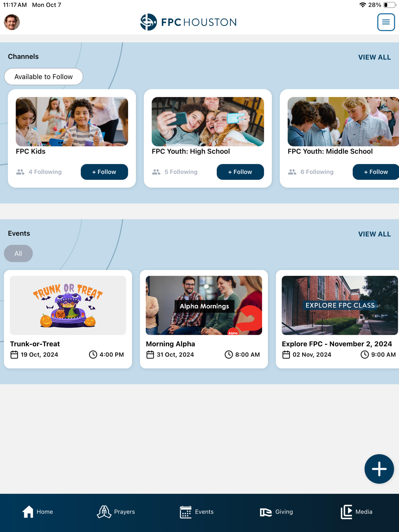This screenshot has height=532, width=399.
Task: Select the Available to Follow filter
Action: pos(43,77)
